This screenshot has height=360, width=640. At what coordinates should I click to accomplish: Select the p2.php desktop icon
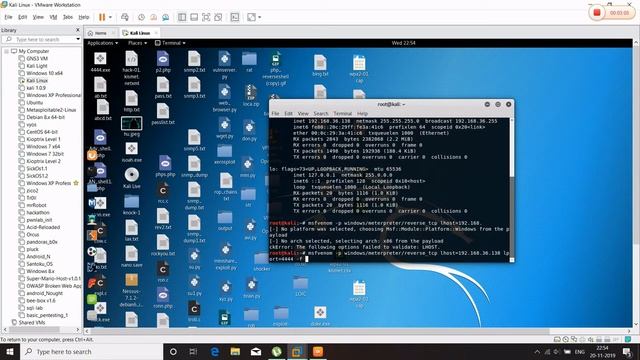pyautogui.click(x=163, y=62)
